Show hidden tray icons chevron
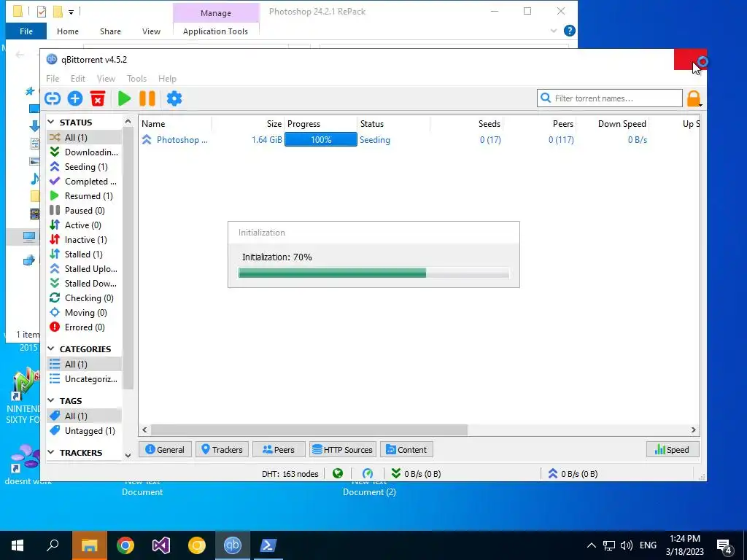This screenshot has height=560, width=747. [x=591, y=545]
